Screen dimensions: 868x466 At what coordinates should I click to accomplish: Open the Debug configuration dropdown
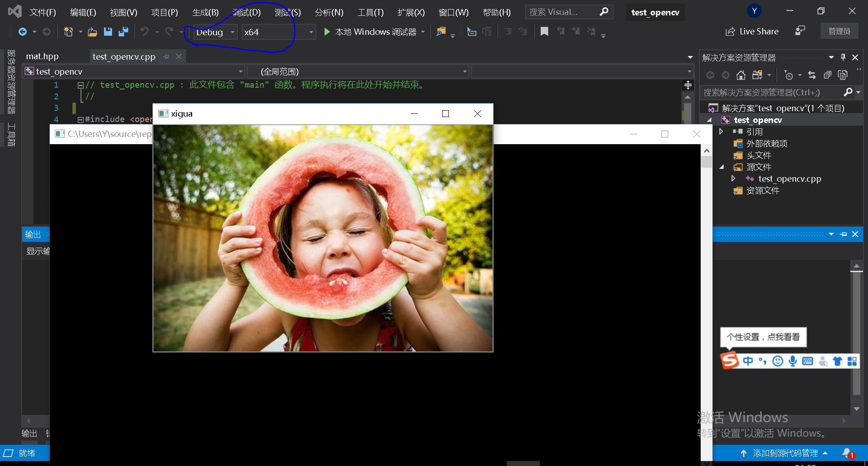[232, 32]
